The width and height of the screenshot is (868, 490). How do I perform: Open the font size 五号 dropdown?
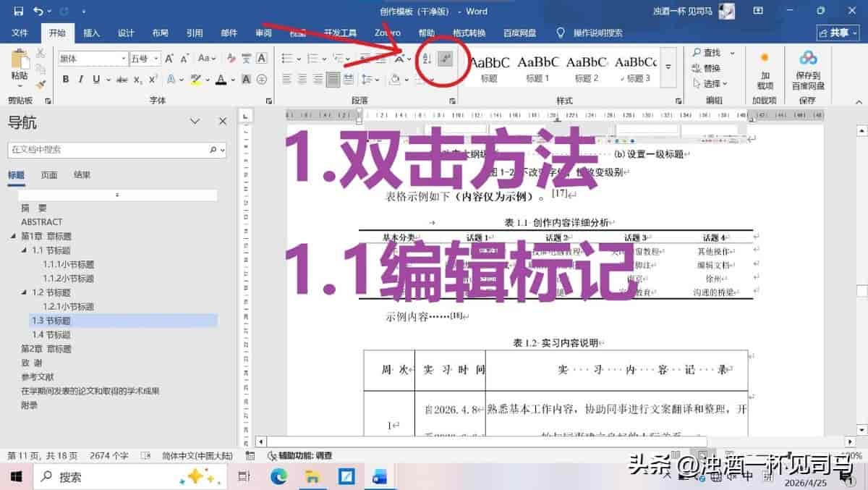point(155,59)
